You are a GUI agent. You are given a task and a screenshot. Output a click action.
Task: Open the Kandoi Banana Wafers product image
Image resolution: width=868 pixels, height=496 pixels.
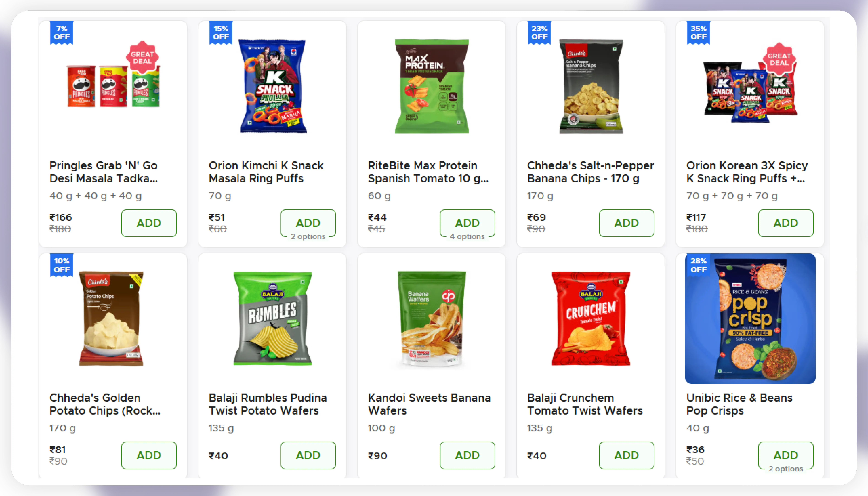coord(431,319)
